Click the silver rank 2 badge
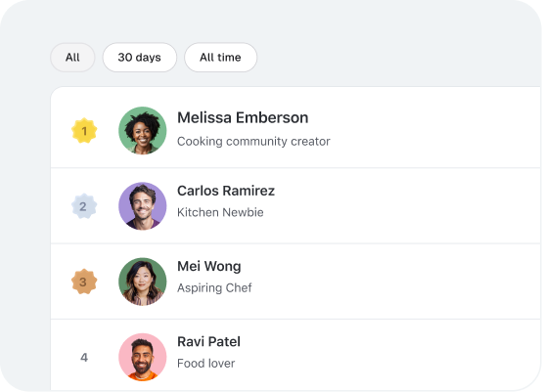 point(84,206)
